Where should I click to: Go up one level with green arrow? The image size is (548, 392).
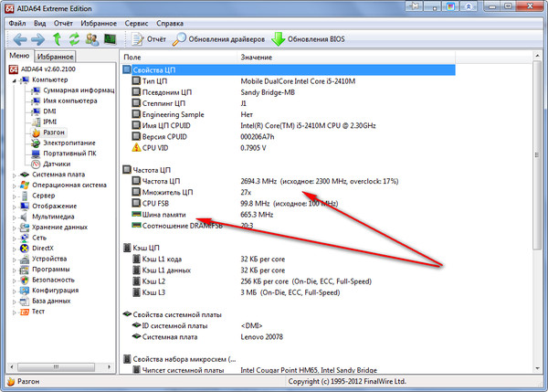point(57,38)
